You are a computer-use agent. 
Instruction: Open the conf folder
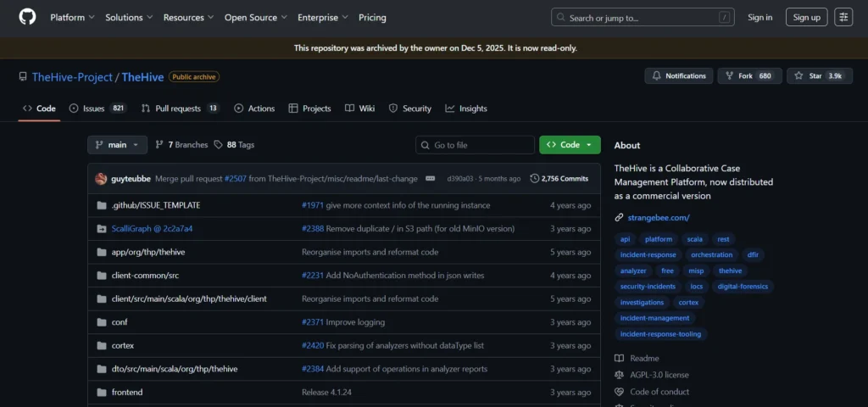pos(120,322)
